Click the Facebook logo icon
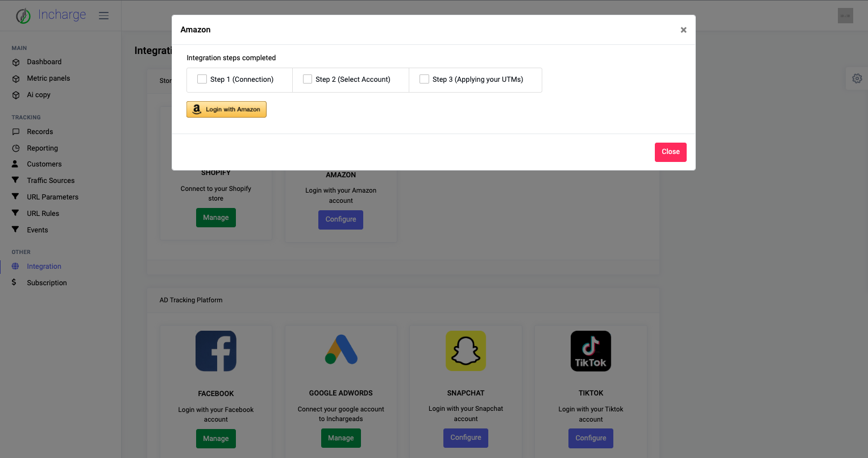The image size is (868, 458). tap(216, 351)
